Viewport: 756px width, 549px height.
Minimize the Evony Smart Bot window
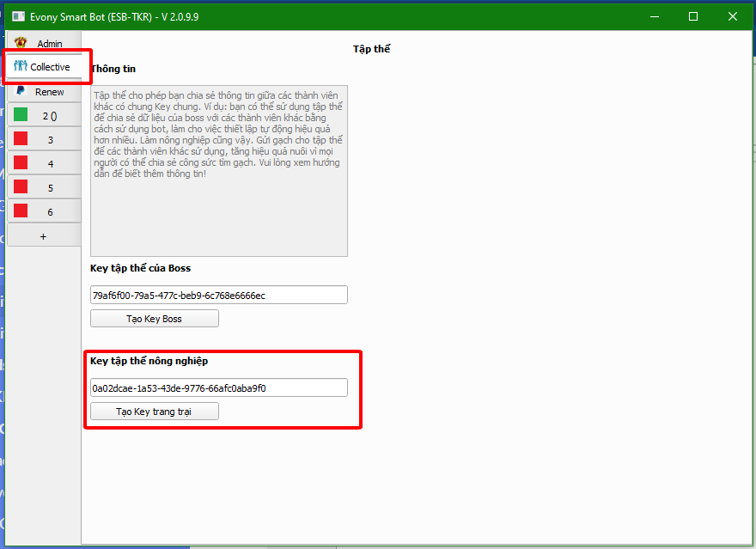click(655, 16)
